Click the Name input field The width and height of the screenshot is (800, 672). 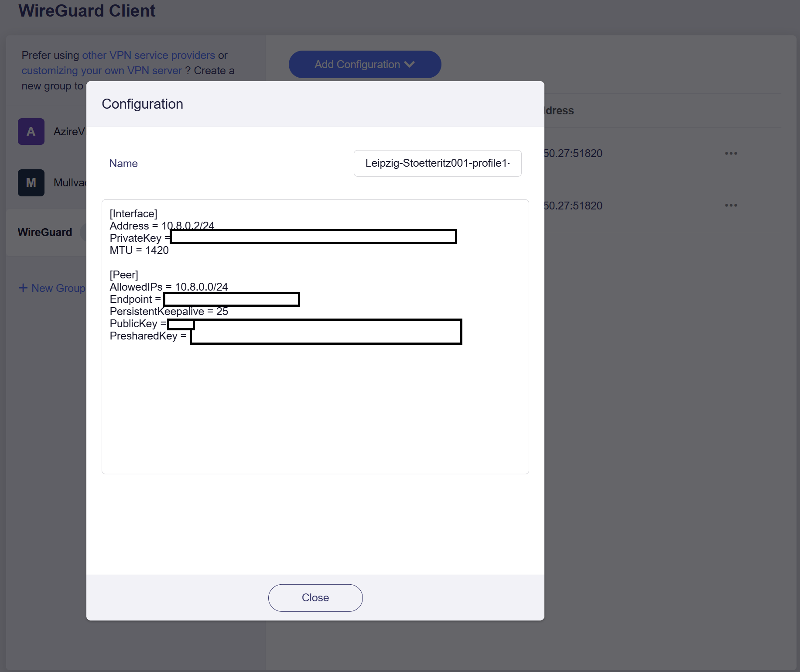[x=437, y=163]
